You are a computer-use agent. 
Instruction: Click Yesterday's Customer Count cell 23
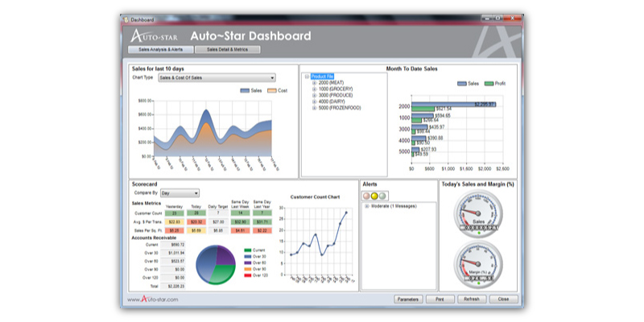(x=175, y=213)
